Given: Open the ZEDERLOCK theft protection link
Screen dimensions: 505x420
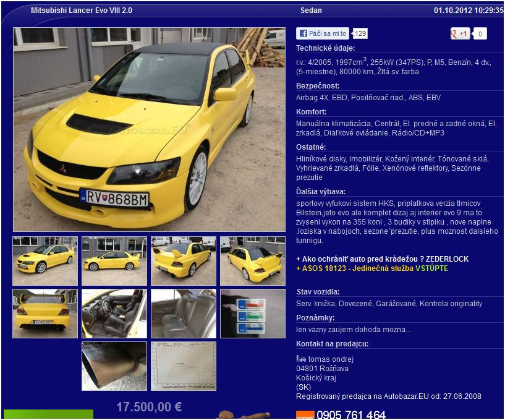Looking at the screenshot, I should (x=382, y=259).
